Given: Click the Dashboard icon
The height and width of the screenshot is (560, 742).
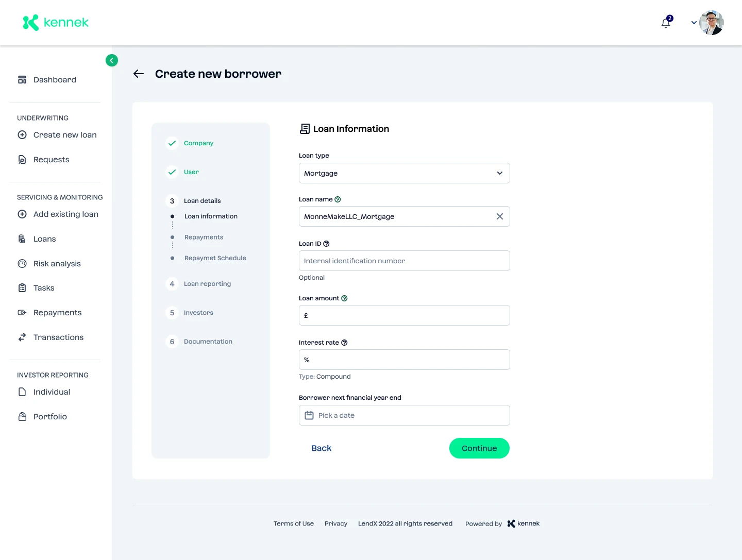Looking at the screenshot, I should pos(22,80).
